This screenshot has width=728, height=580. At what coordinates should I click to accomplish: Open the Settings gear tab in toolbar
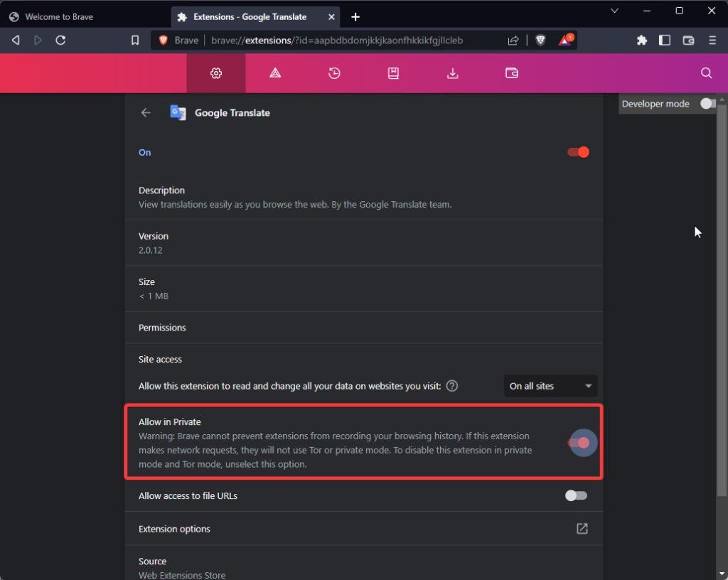click(216, 72)
